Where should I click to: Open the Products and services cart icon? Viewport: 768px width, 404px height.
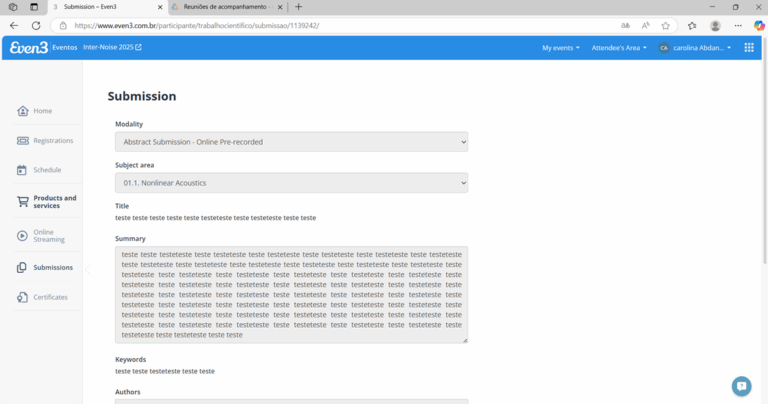pyautogui.click(x=23, y=201)
